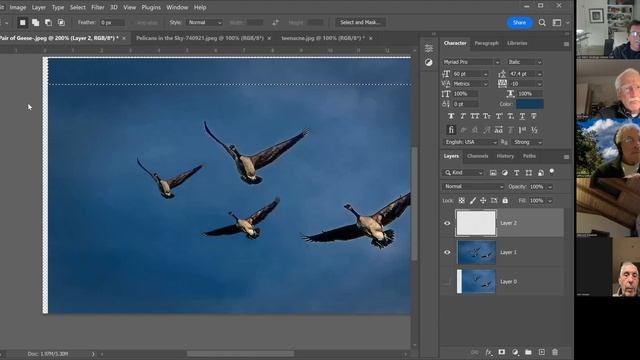Lock all padlock icon
This screenshot has width=640, height=360.
point(505,201)
